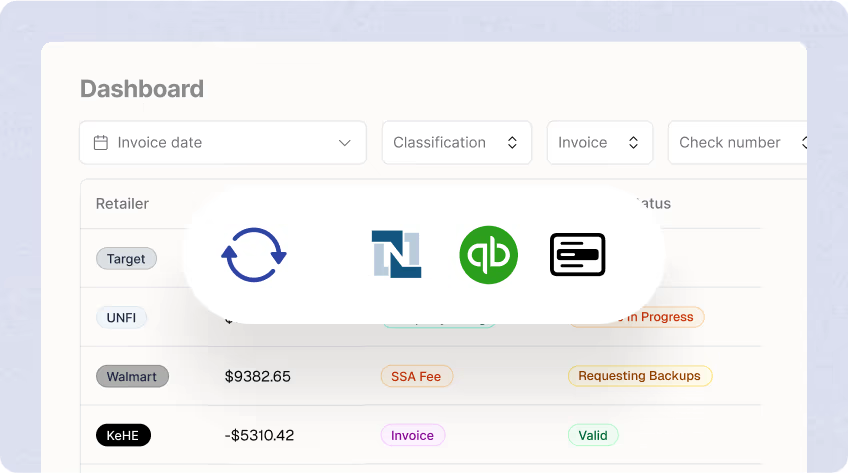Select the Walmart retailer tag
Viewport: 848px width, 473px height.
[132, 376]
